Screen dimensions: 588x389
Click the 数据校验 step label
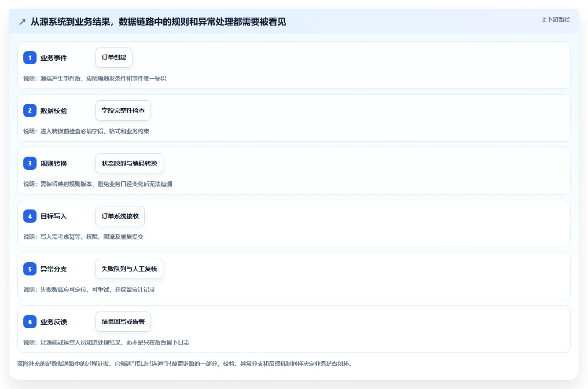click(x=54, y=110)
